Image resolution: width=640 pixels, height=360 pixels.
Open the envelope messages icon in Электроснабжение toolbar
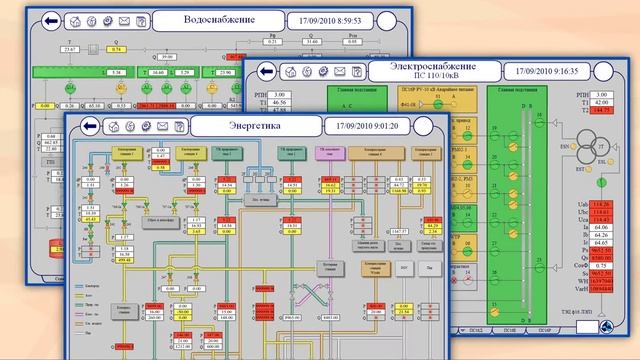pos(340,72)
